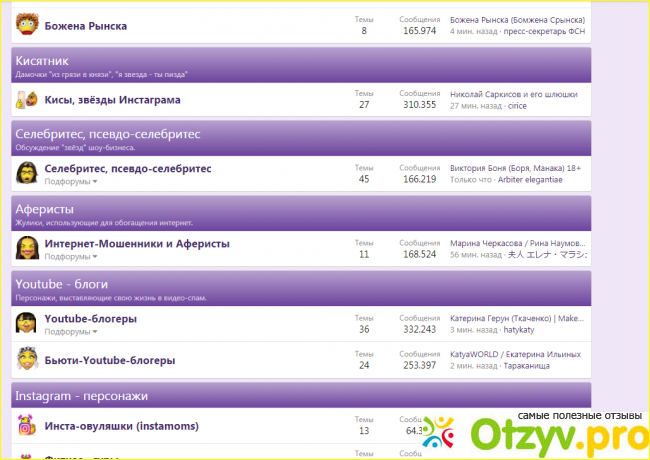
Task: Open user profile Arbiter elegantiae
Action: [530, 180]
